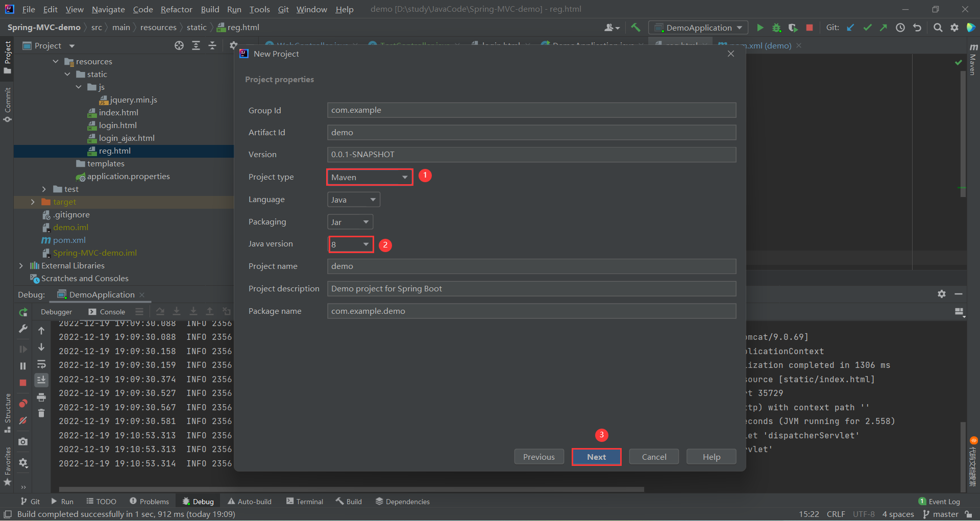Click Collapse All icon in Project panel
Screen dimensions: 980x521
[x=212, y=45]
